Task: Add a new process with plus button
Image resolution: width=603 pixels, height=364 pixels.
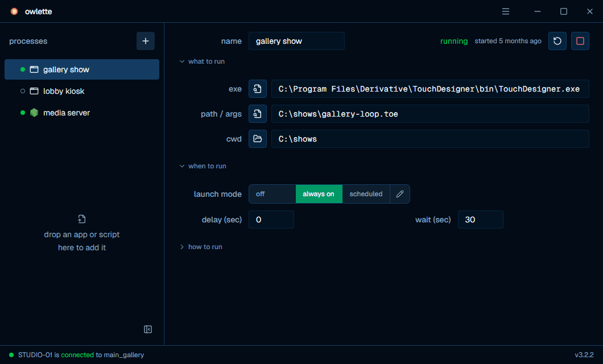Action: tap(146, 41)
